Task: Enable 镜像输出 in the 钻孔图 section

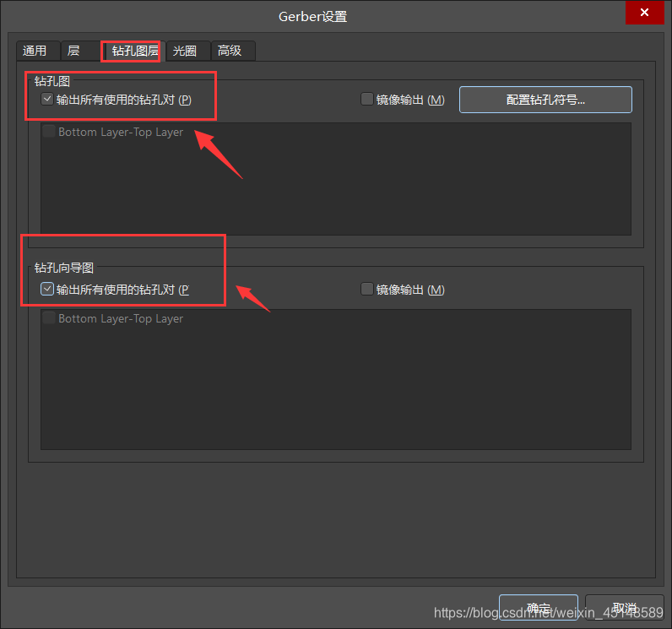Action: pos(367,100)
